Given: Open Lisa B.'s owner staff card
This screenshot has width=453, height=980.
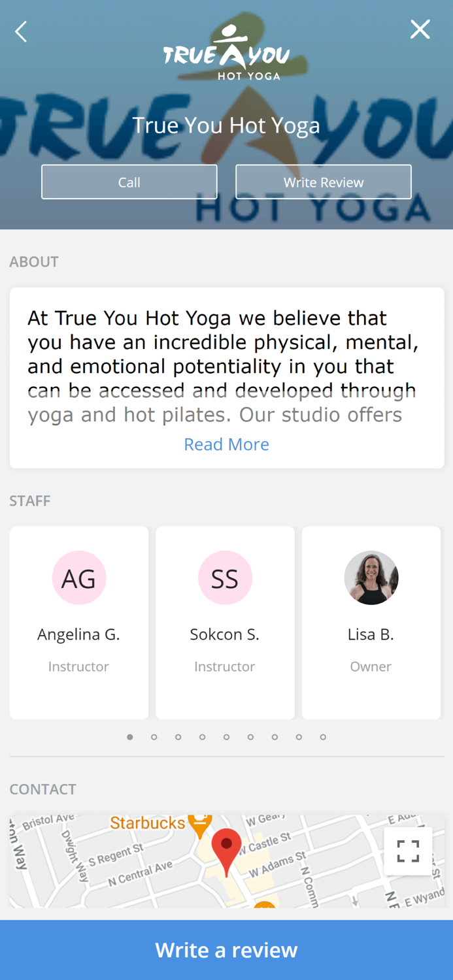Looking at the screenshot, I should tap(371, 622).
